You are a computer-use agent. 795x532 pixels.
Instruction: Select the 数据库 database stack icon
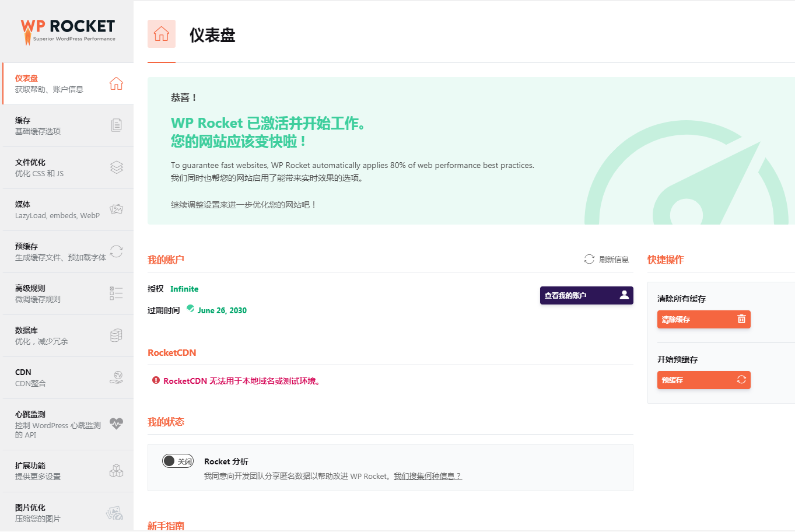point(116,335)
